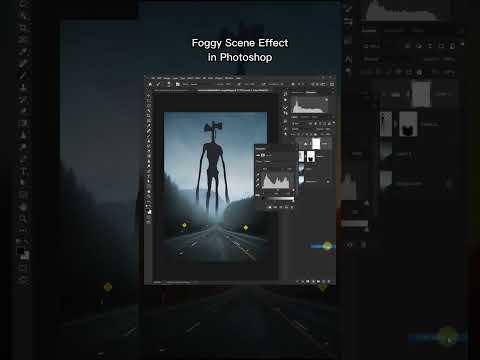Switch to the Channels tab
Viewport: 480px width, 360px height.
click(305, 117)
